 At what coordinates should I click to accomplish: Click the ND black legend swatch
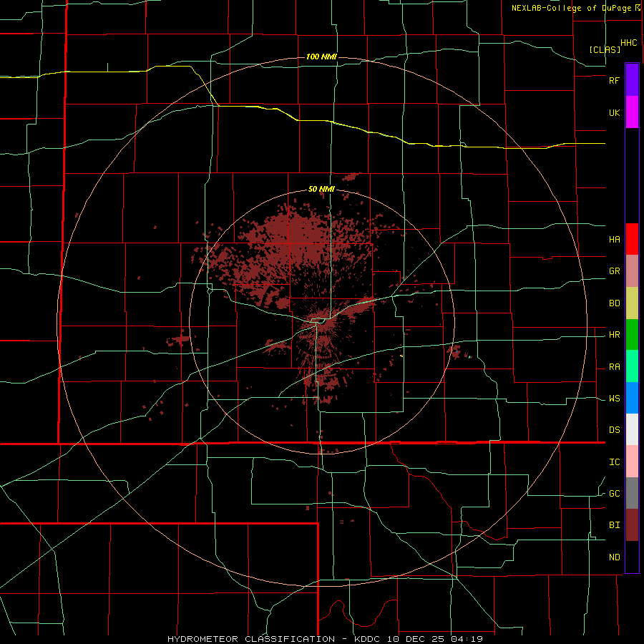(632, 557)
